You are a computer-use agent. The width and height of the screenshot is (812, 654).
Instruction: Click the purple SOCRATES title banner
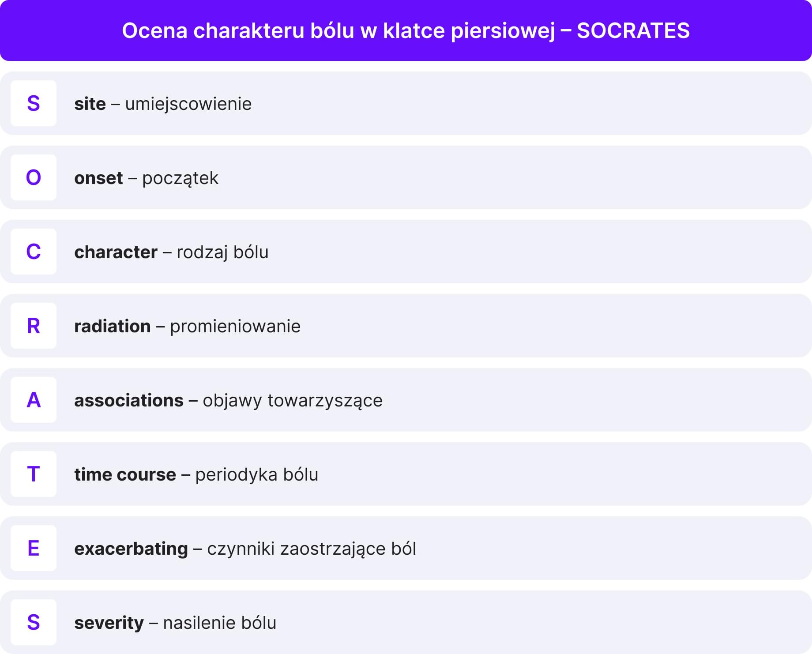click(406, 30)
